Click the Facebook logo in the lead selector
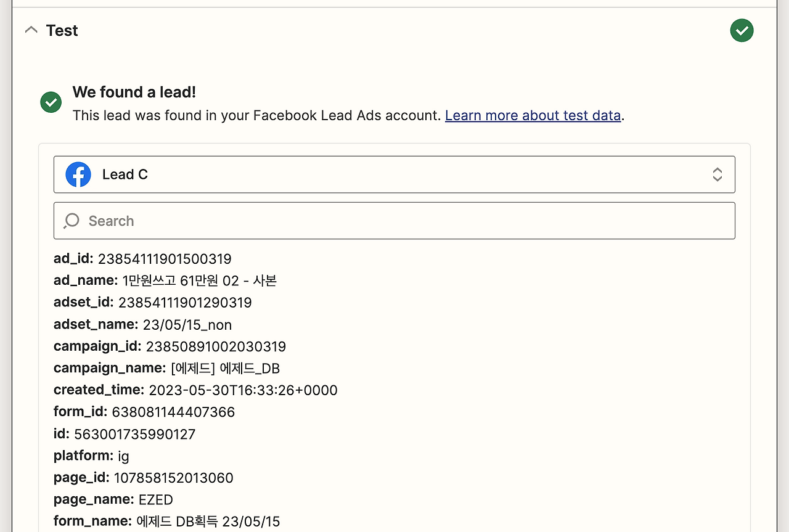 tap(78, 174)
